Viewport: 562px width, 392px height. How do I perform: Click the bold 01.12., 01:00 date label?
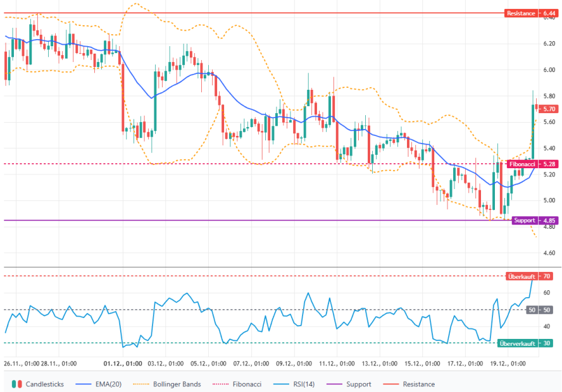coord(123,364)
